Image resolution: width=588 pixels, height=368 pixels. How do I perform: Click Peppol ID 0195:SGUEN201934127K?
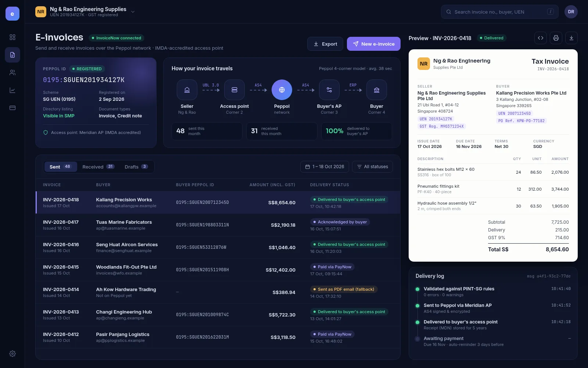coord(84,80)
